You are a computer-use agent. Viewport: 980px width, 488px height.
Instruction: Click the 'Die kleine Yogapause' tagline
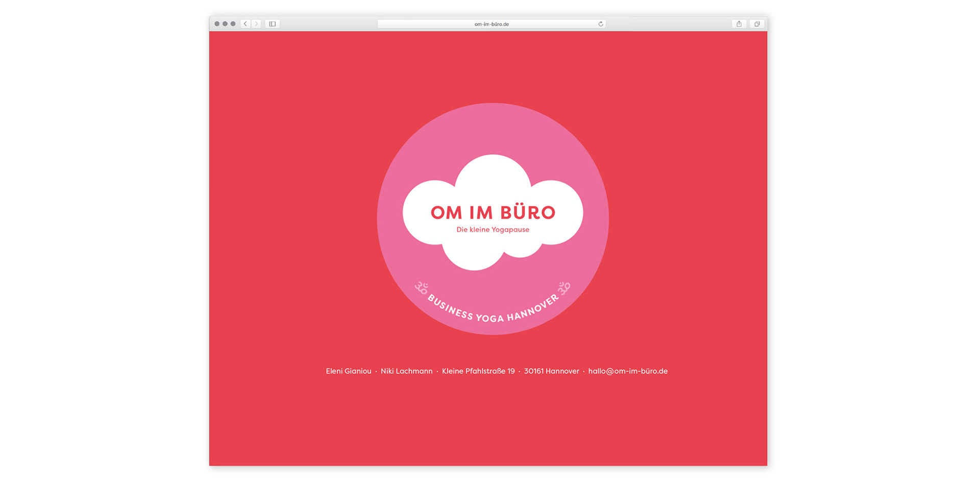point(493,230)
